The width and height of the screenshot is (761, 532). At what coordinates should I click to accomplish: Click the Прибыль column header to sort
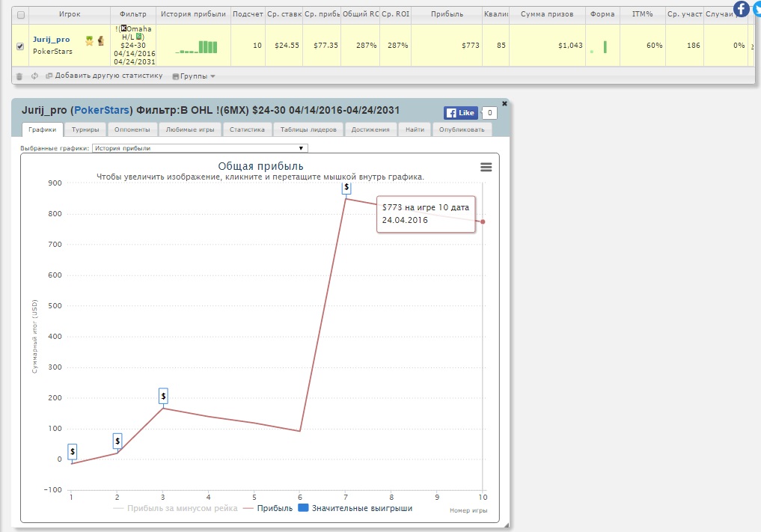click(447, 14)
